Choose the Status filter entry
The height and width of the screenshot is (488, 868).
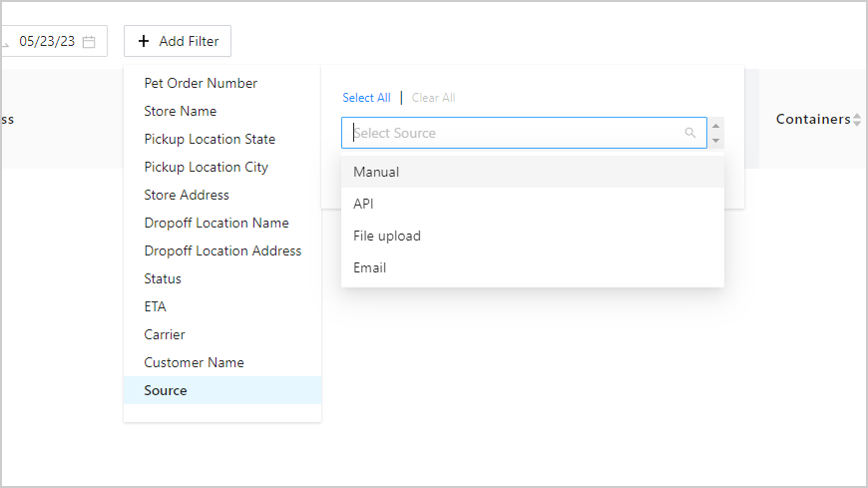(163, 278)
